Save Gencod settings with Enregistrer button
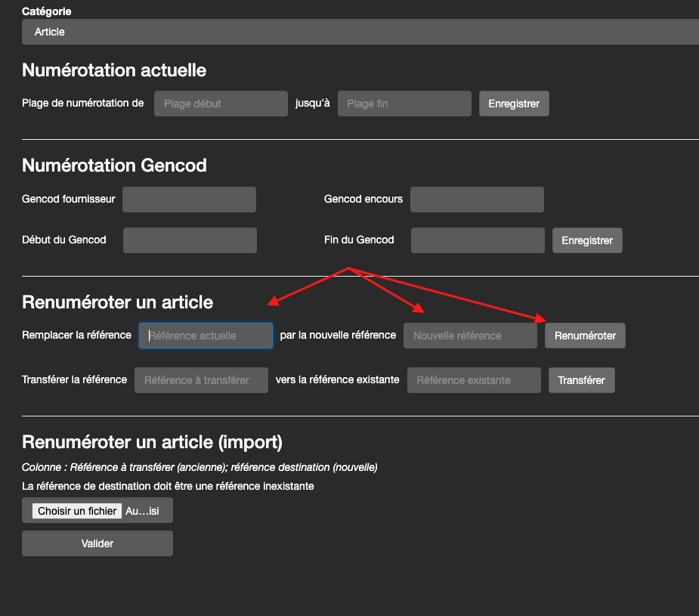 click(x=587, y=240)
